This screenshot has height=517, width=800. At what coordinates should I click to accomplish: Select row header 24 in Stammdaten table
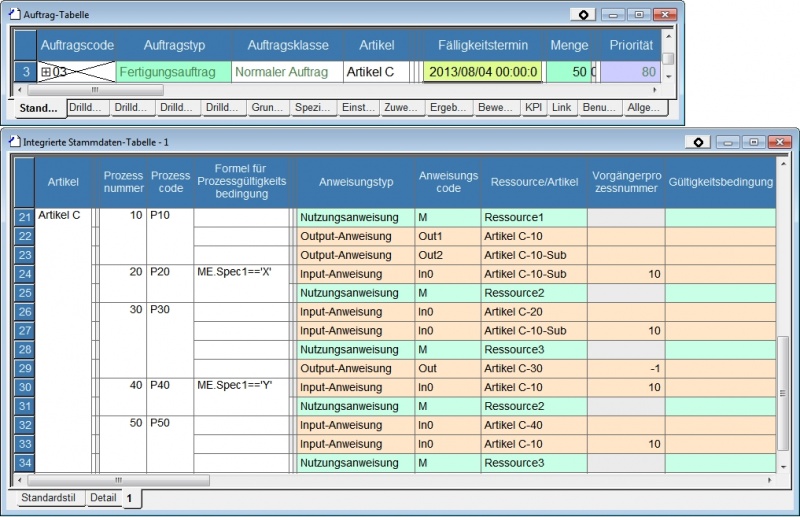(x=25, y=274)
